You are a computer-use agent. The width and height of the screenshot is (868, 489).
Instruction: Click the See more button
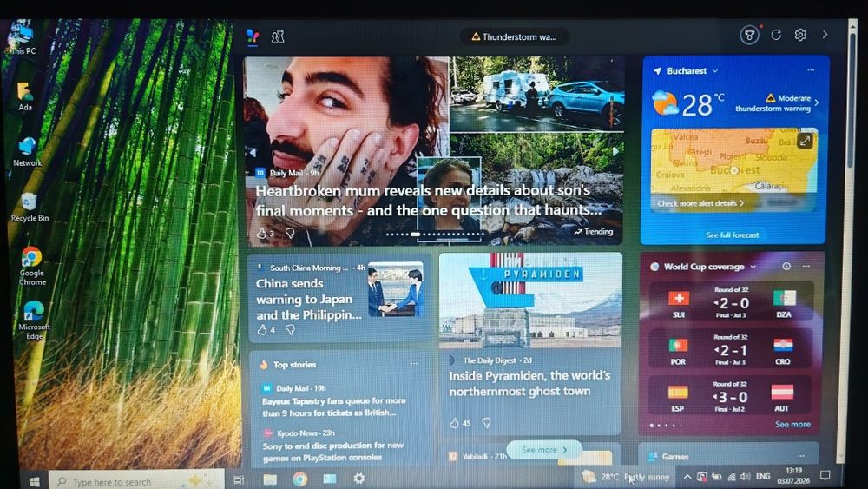tap(543, 450)
